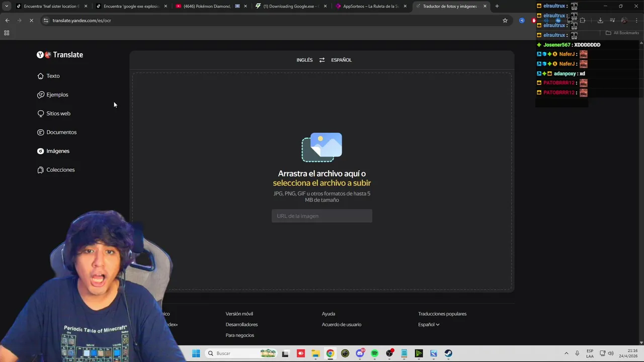644x362 pixels.
Task: Open Task View on the taskbar
Action: pyautogui.click(x=285, y=353)
